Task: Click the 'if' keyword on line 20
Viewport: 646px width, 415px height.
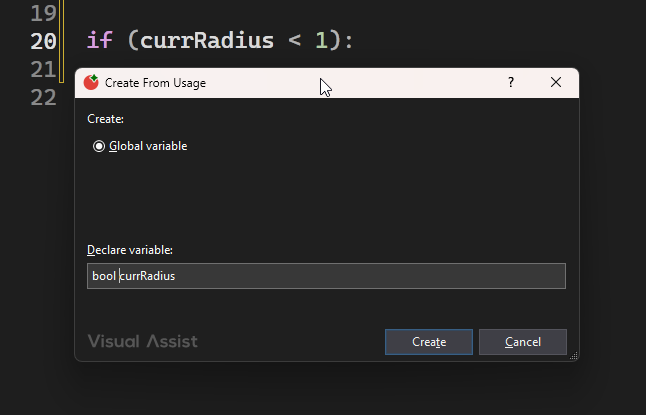Action: click(x=100, y=40)
